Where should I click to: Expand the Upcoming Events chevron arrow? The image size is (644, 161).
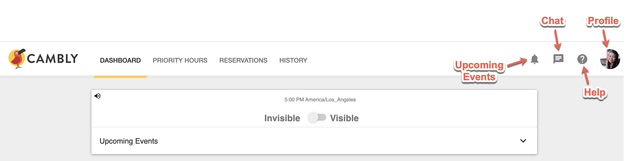click(x=523, y=141)
